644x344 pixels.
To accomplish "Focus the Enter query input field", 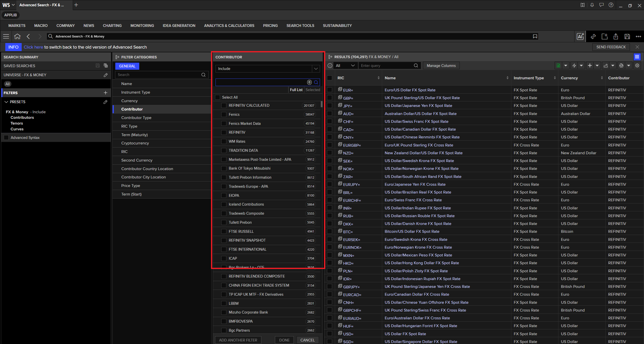I will (x=389, y=66).
